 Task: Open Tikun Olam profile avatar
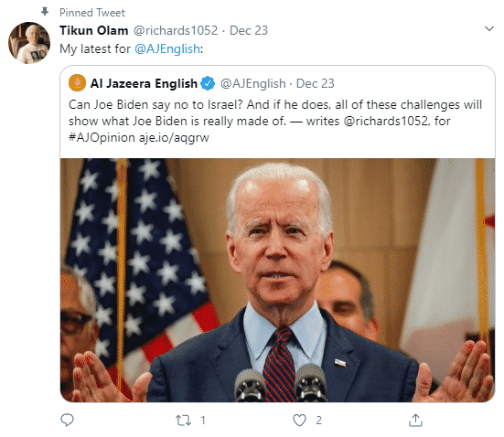click(x=29, y=43)
